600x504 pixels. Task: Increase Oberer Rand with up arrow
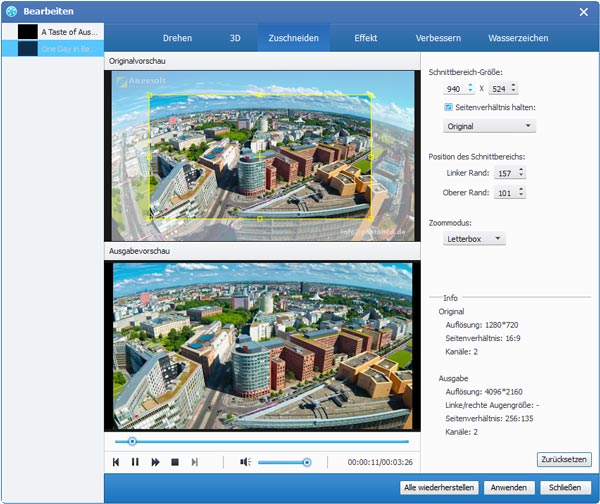click(x=521, y=189)
